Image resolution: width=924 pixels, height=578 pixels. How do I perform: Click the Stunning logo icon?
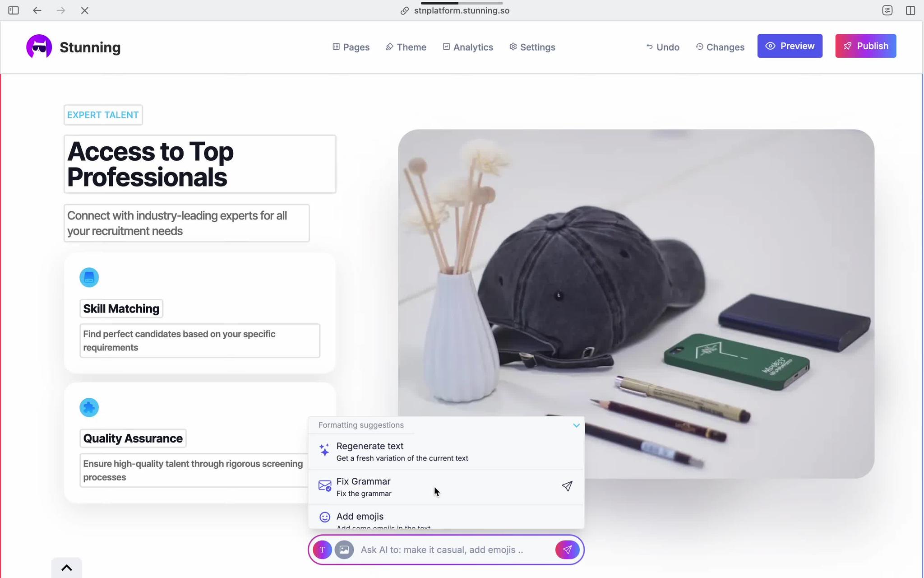click(39, 47)
